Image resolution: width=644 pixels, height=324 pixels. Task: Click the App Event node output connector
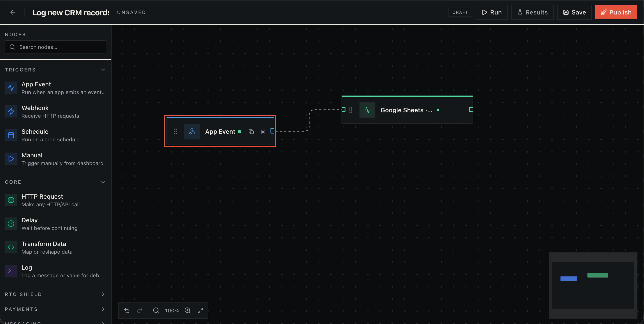click(x=272, y=131)
